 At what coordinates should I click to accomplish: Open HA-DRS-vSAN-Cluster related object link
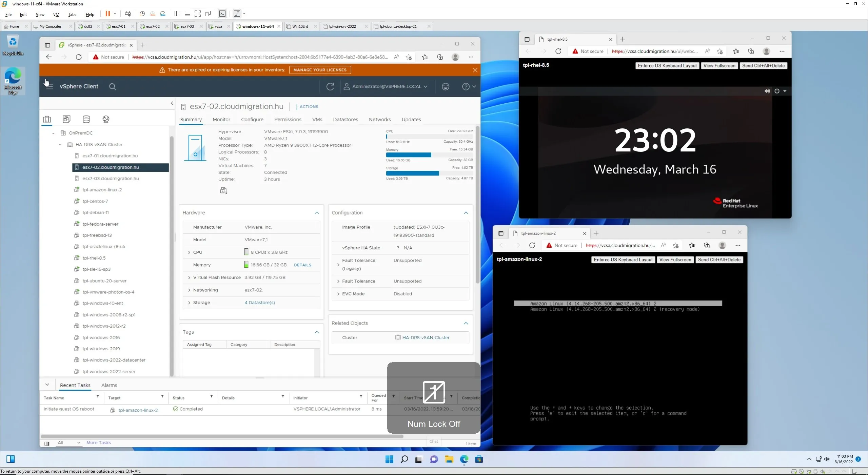[x=426, y=337]
